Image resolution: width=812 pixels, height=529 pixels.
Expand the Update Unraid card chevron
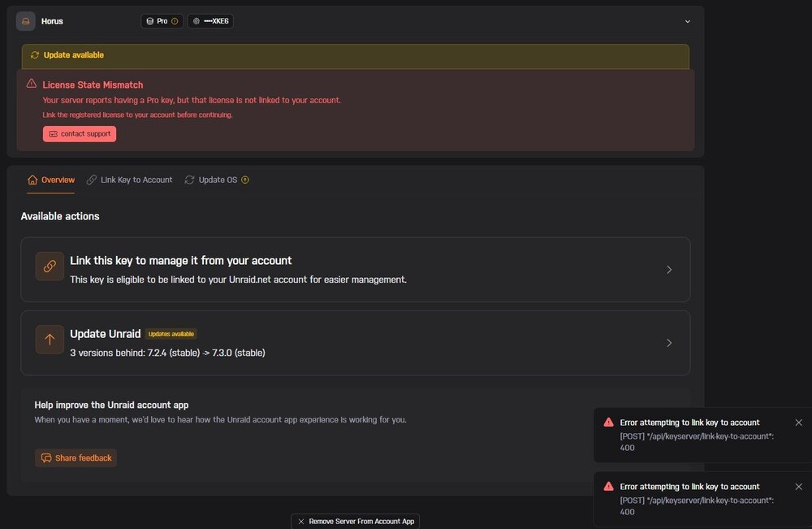[x=669, y=343]
